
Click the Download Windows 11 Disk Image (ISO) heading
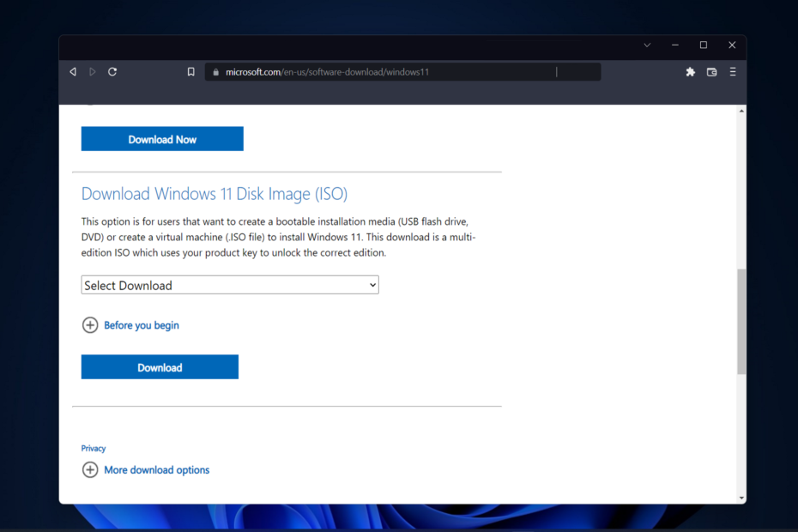tap(215, 194)
